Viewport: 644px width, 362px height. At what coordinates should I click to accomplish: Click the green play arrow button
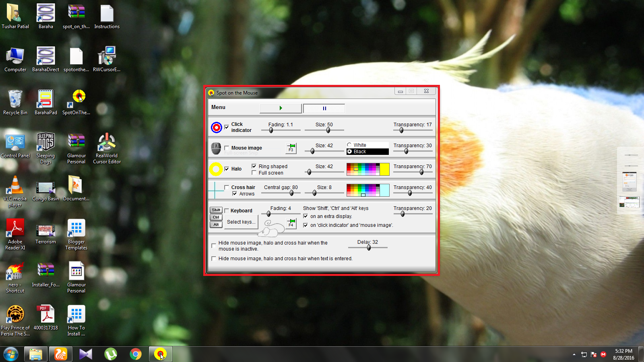pos(281,108)
